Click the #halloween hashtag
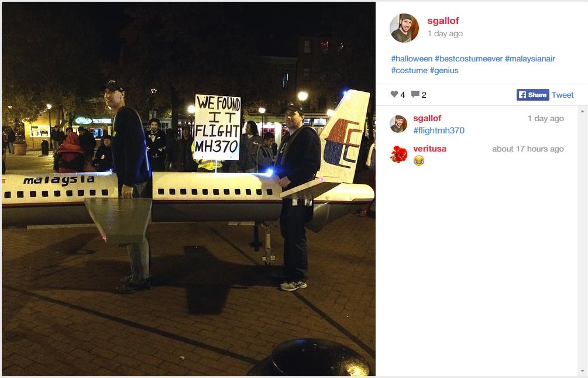This screenshot has width=588, height=378. click(412, 59)
